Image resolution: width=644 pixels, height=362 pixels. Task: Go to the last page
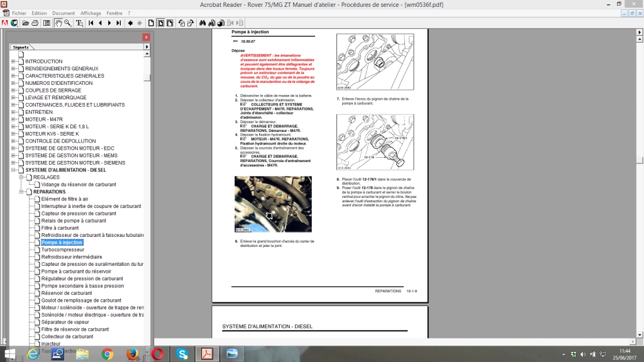pyautogui.click(x=119, y=23)
